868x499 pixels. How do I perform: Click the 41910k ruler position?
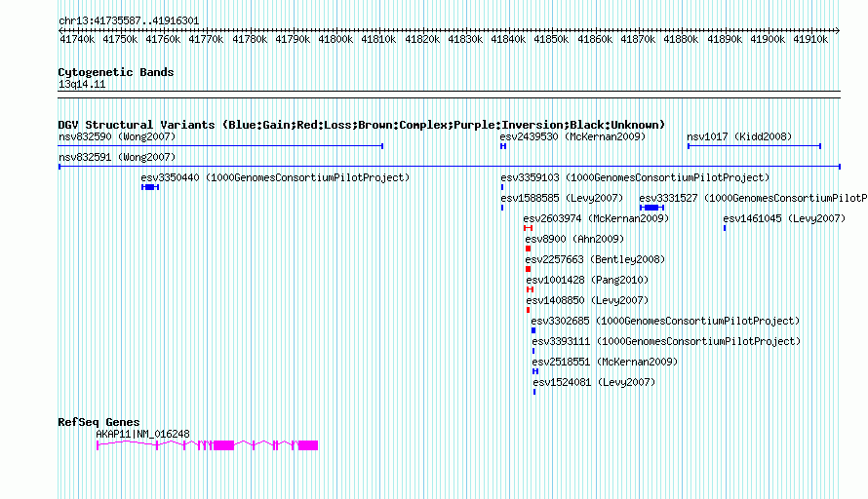click(x=810, y=39)
